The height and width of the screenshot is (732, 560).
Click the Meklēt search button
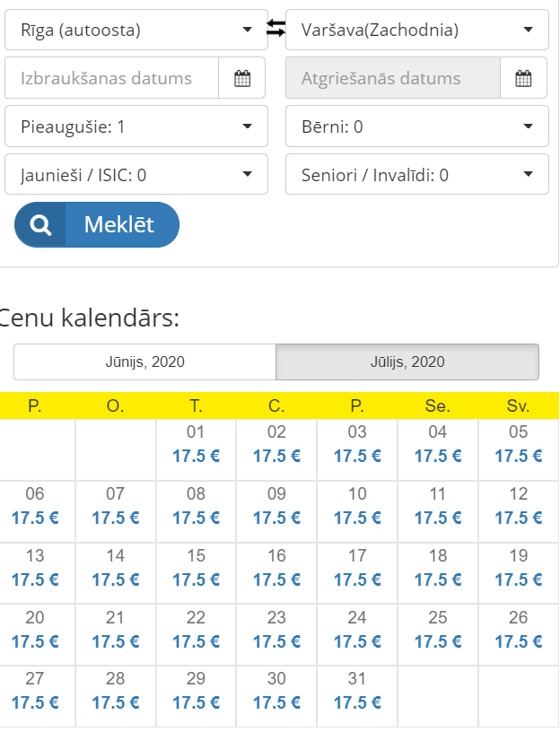pyautogui.click(x=97, y=225)
